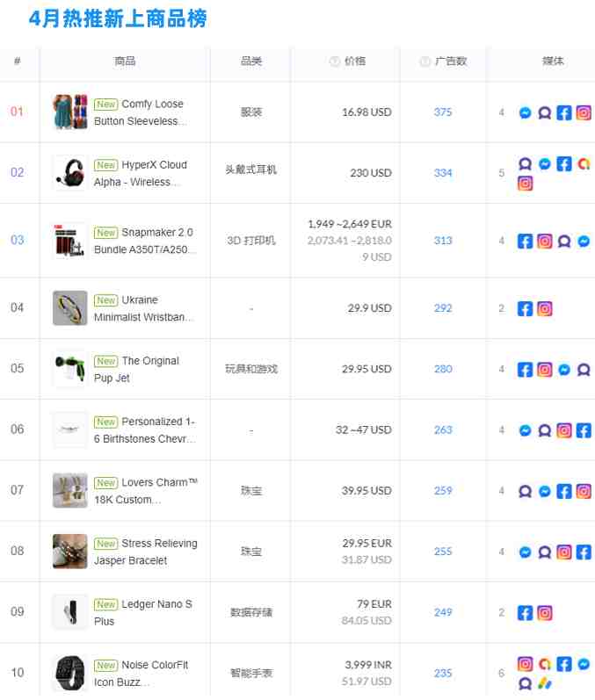
Task: Click Messenger icon in Comfy Loose row
Action: (526, 112)
